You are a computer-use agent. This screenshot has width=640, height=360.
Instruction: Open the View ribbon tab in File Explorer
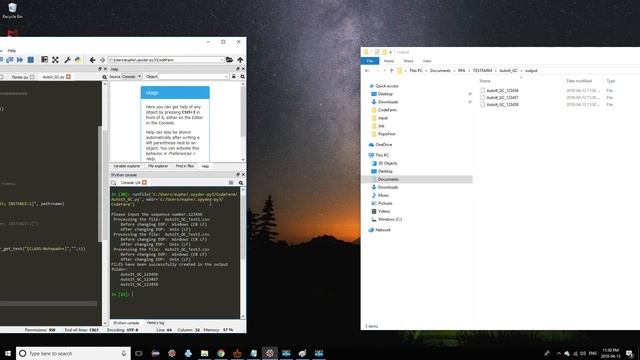point(427,61)
